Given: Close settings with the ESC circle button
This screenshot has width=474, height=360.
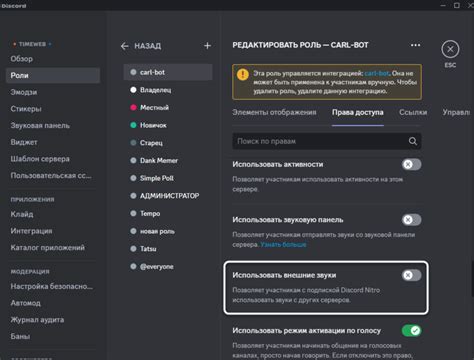Looking at the screenshot, I should click(450, 49).
